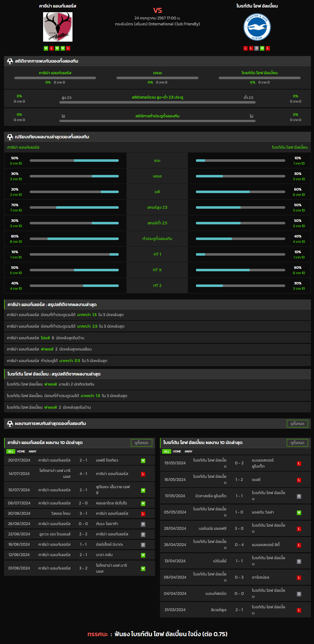The image size is (314, 644).
Task: Click L badge on 26/04/2024 match row
Action: [x=299, y=545]
